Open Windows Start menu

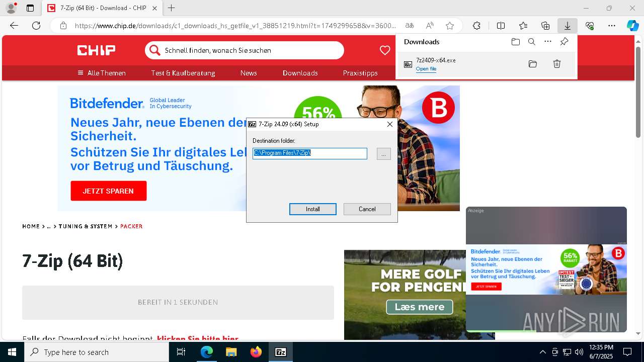pyautogui.click(x=12, y=352)
